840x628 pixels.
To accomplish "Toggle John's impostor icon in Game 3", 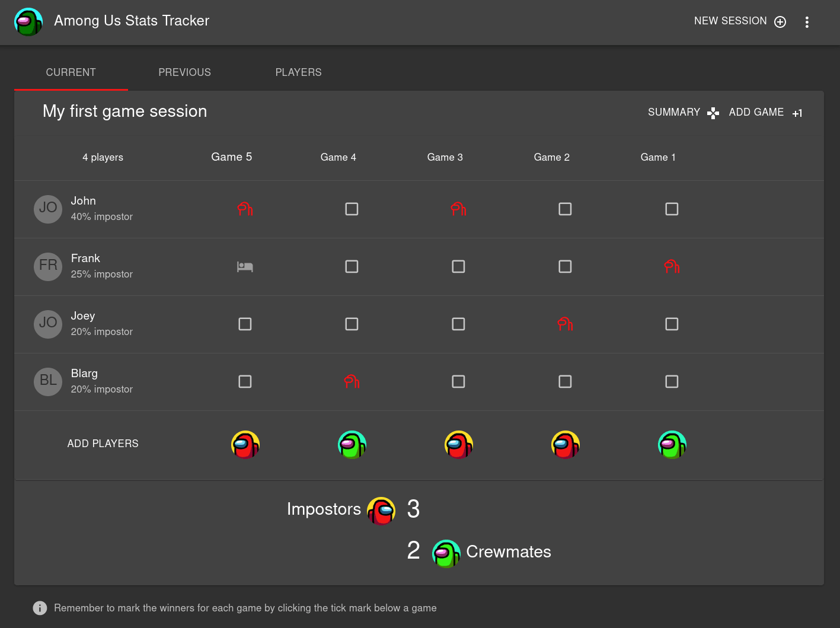I will pyautogui.click(x=458, y=209).
